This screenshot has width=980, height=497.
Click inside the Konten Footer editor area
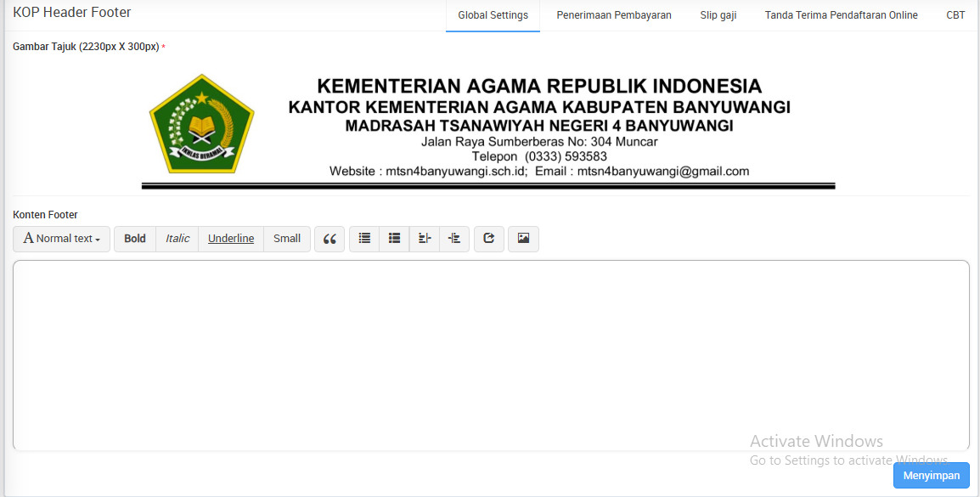coord(491,355)
